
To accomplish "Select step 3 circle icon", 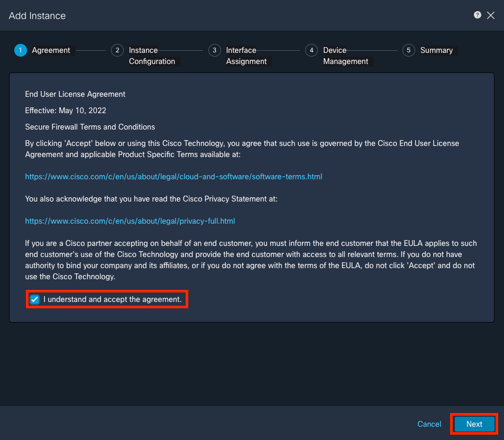I will pos(214,50).
